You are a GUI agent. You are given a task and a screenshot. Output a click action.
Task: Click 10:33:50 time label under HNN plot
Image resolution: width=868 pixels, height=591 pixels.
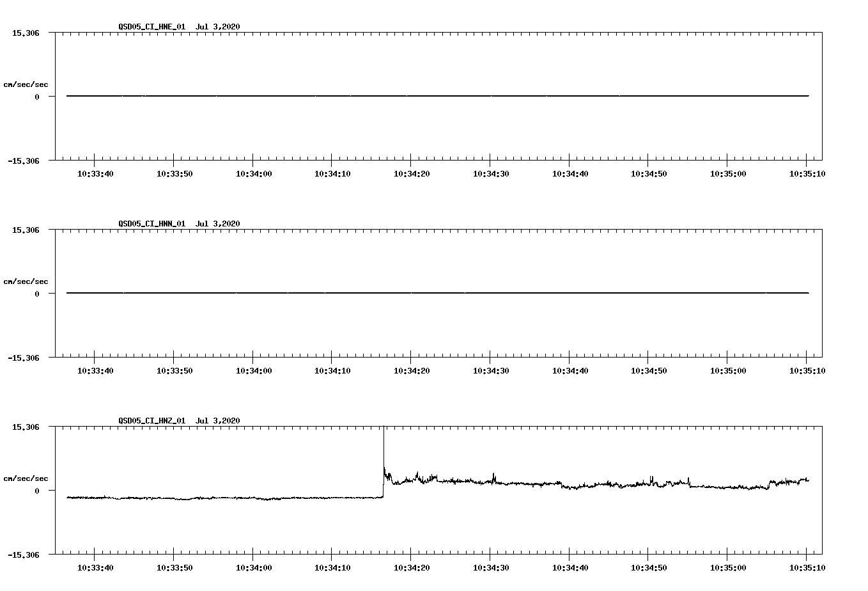[x=174, y=371]
